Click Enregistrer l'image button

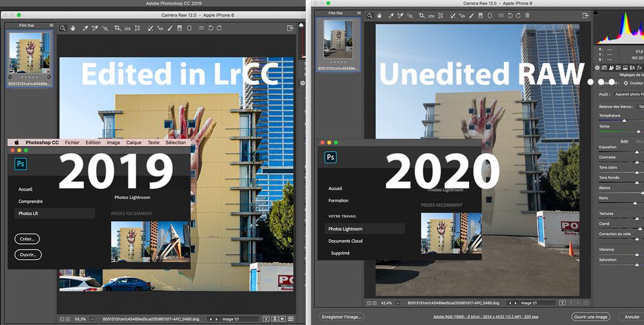tap(342, 317)
